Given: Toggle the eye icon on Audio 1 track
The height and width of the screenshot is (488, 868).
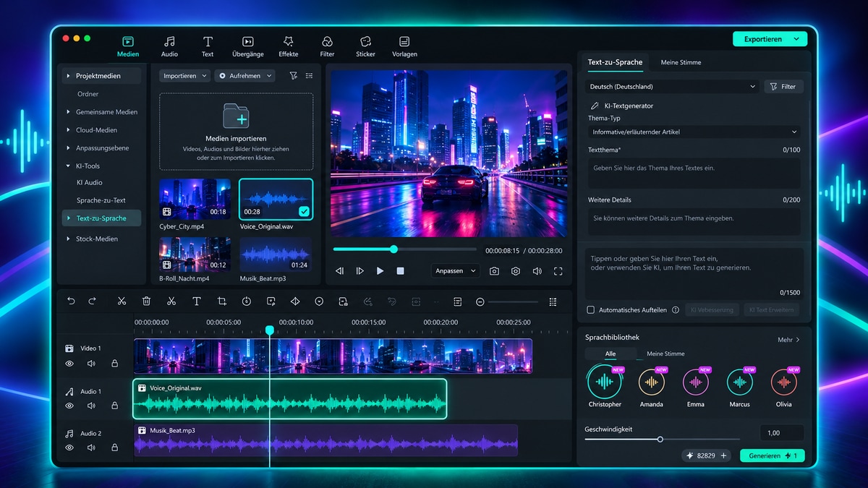Looking at the screenshot, I should (x=69, y=406).
